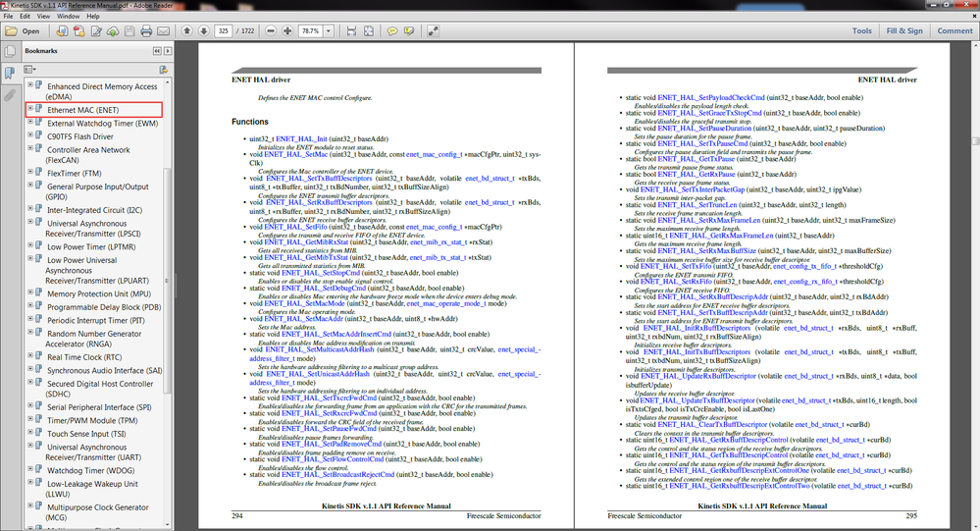Screen dimensions: 980x531
Task: Click the zoom percentage value field
Action: (x=311, y=30)
